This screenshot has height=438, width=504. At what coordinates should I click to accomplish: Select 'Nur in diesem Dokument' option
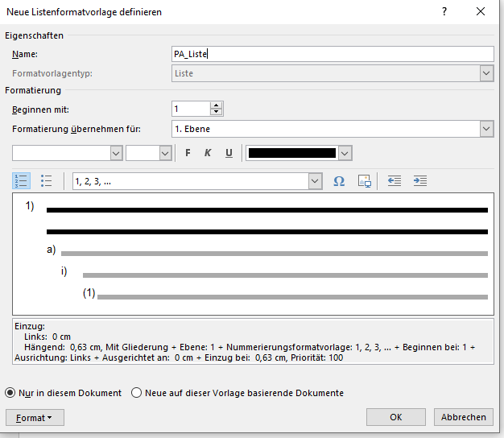11,393
